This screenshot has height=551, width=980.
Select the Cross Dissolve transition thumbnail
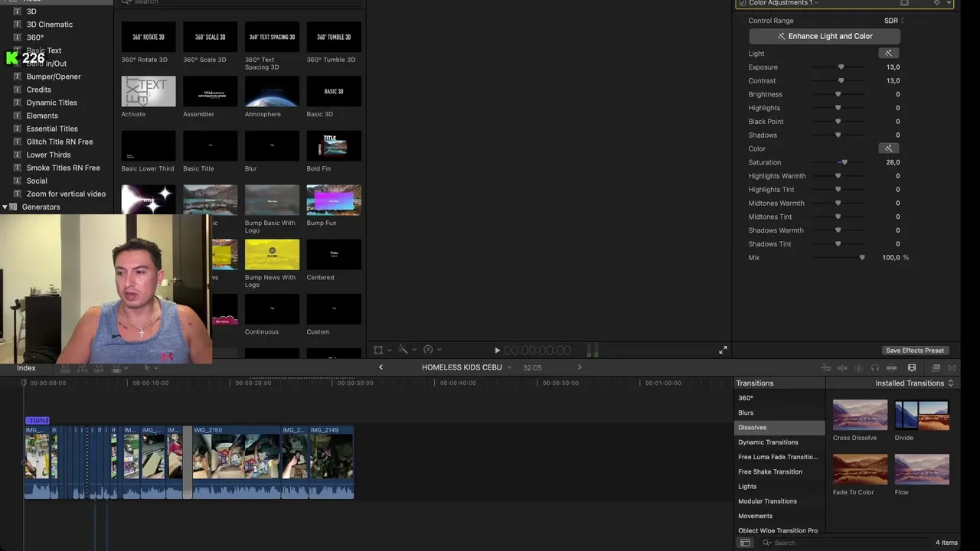(x=860, y=415)
